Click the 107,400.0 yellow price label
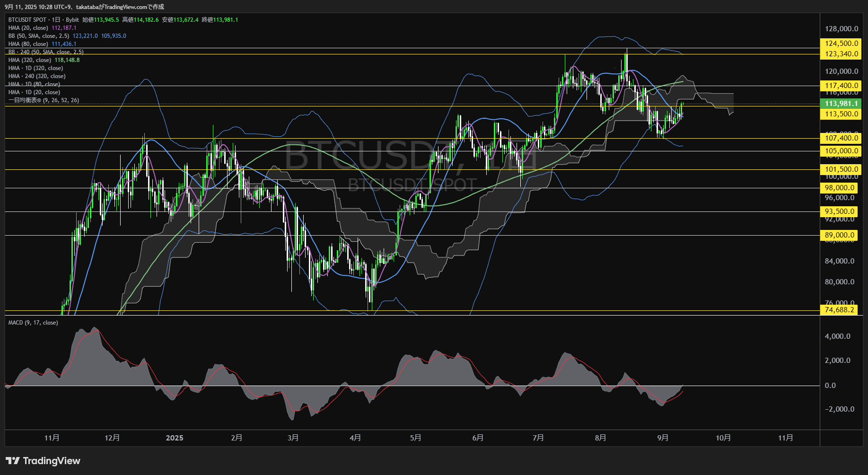Viewport: 868px width, 475px height. [x=841, y=138]
